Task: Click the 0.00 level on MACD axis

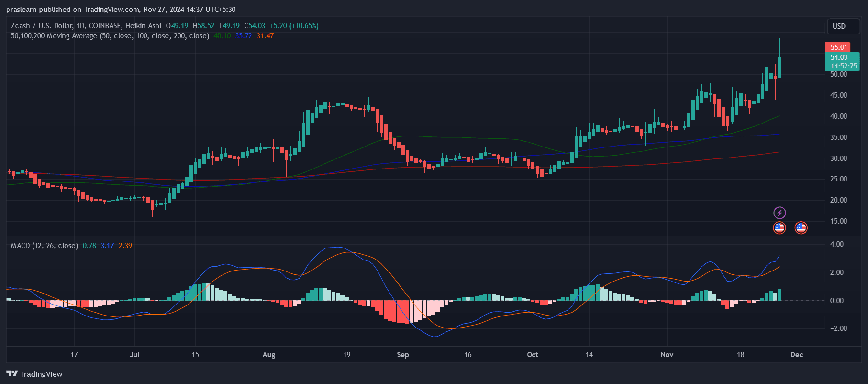Action: tap(837, 301)
